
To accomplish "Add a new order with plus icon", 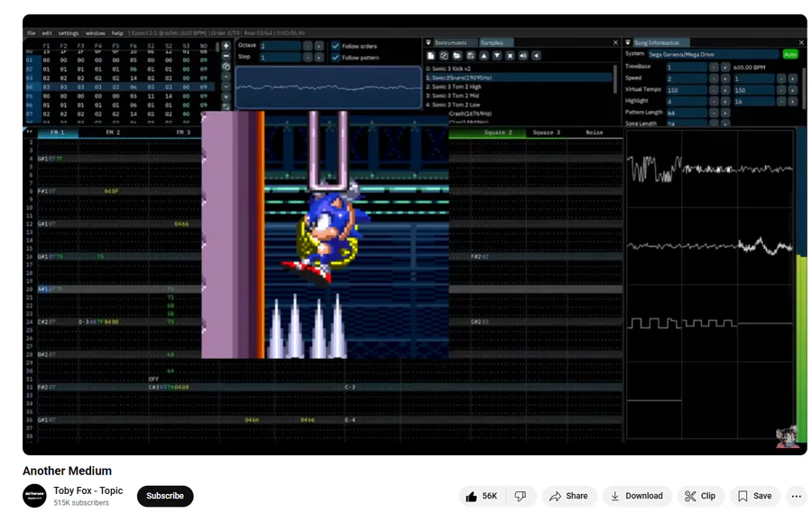I will [x=226, y=46].
